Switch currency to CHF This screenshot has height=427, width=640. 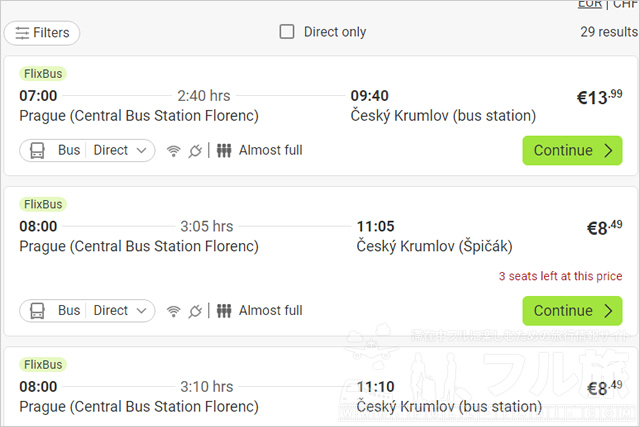626,4
